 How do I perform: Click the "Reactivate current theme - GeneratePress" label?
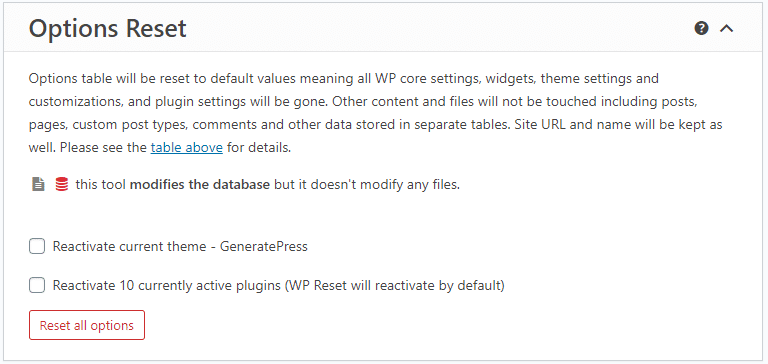point(180,246)
